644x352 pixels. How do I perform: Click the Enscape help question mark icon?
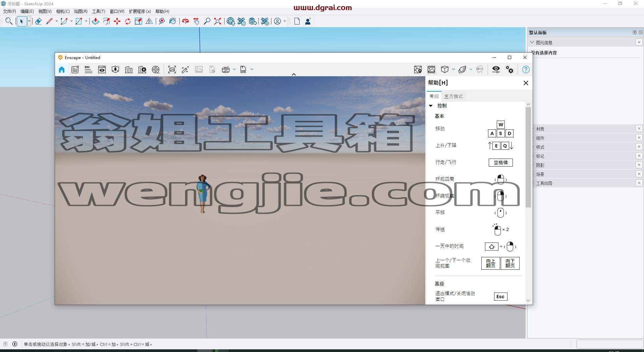click(x=526, y=70)
